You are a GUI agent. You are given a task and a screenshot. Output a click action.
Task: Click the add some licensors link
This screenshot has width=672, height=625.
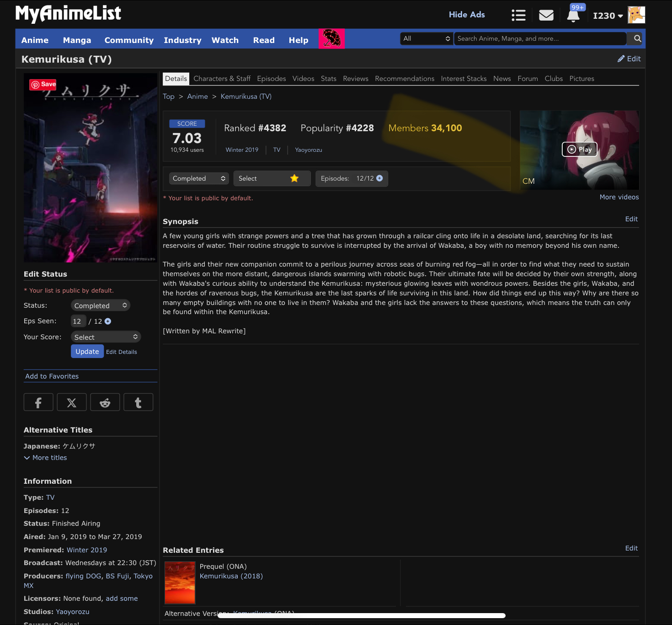(x=122, y=598)
